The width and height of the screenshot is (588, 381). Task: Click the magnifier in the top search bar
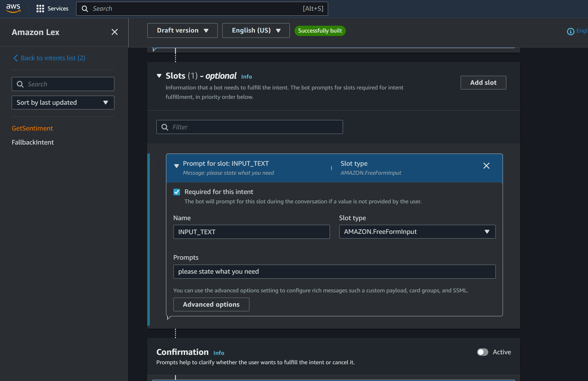click(x=85, y=8)
